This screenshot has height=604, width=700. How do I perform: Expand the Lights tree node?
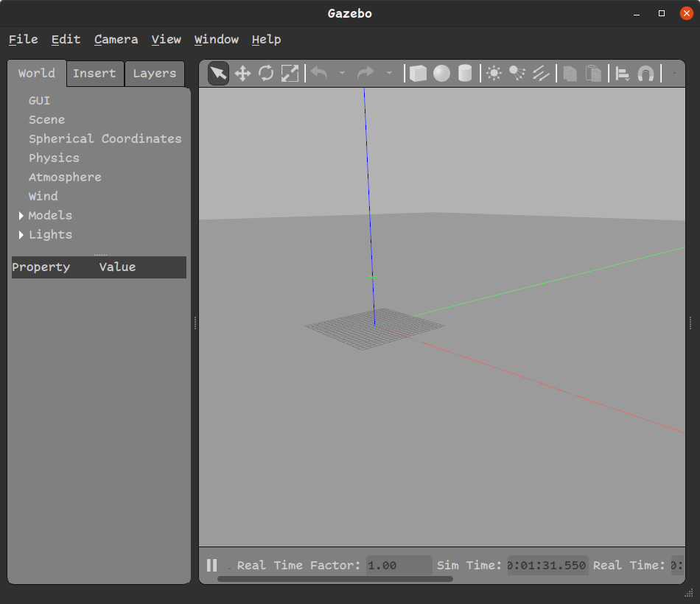point(21,235)
